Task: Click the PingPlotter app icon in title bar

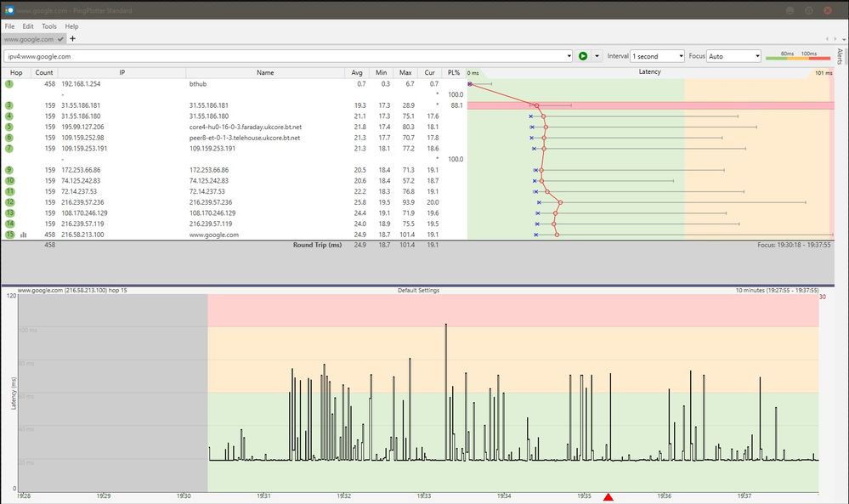Action: [x=8, y=10]
